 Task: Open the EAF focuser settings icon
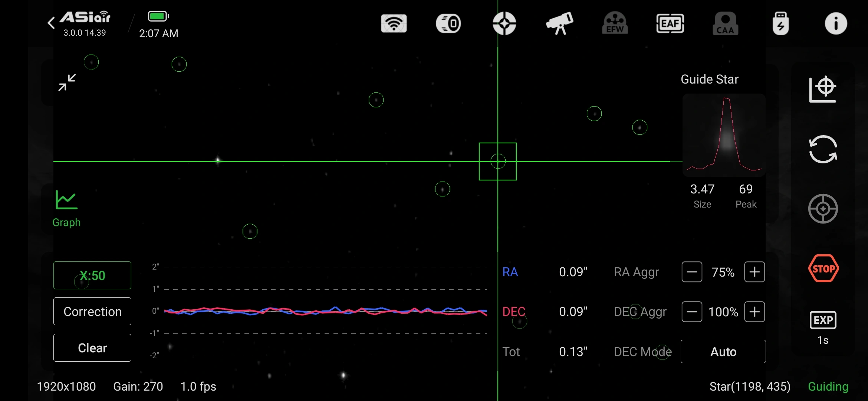click(x=670, y=23)
